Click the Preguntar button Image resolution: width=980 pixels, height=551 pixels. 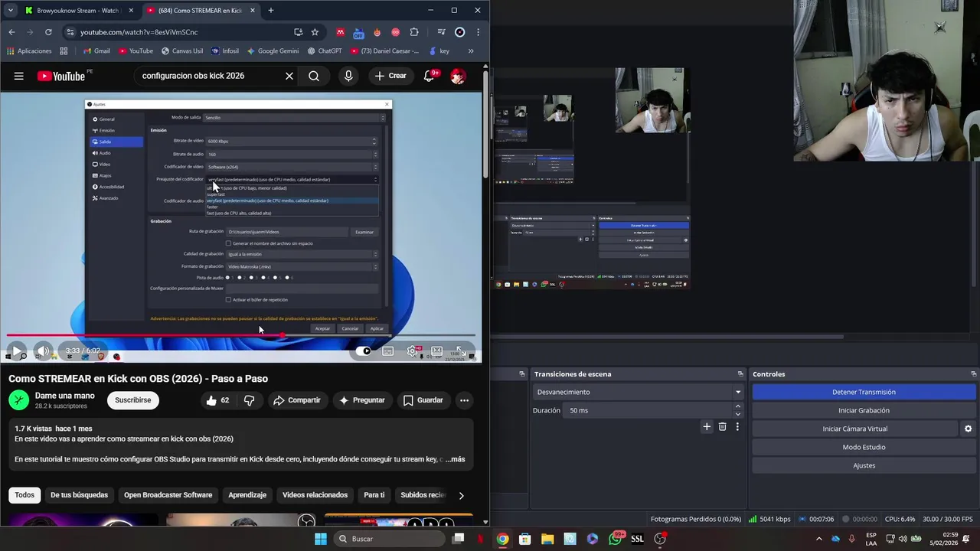[x=361, y=400]
